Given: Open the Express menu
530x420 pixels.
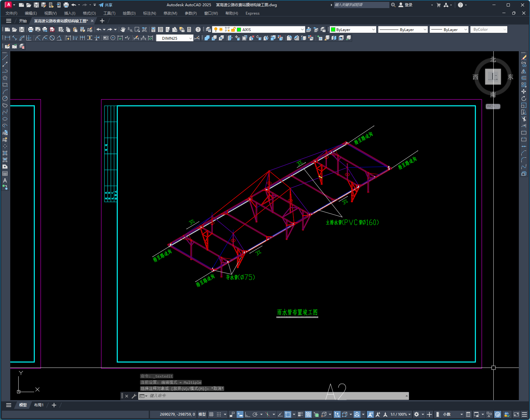Looking at the screenshot, I should point(252,13).
